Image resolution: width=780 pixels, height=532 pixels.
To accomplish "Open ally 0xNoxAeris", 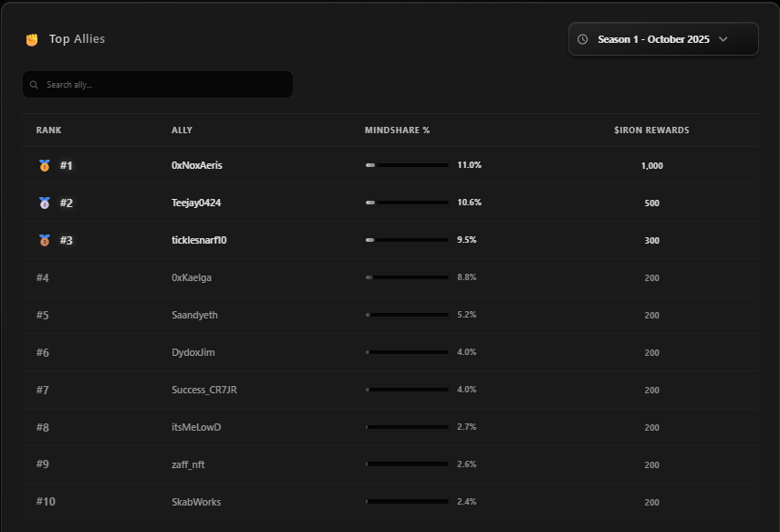I will coord(197,165).
